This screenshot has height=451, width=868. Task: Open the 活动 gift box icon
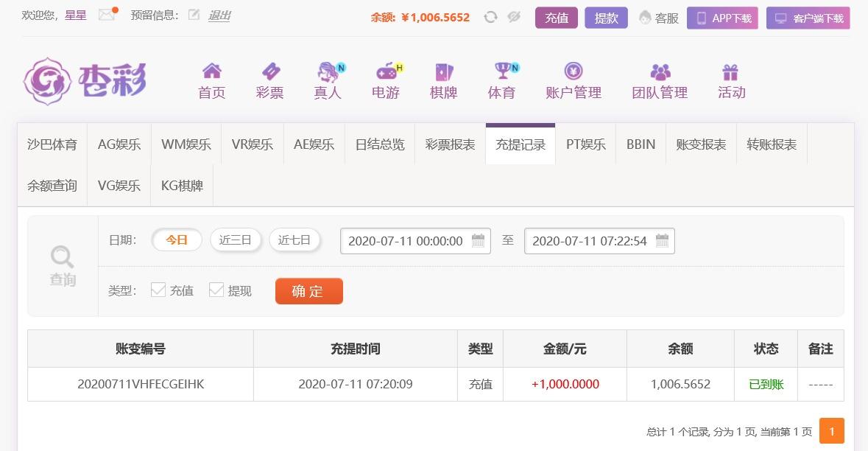point(731,72)
